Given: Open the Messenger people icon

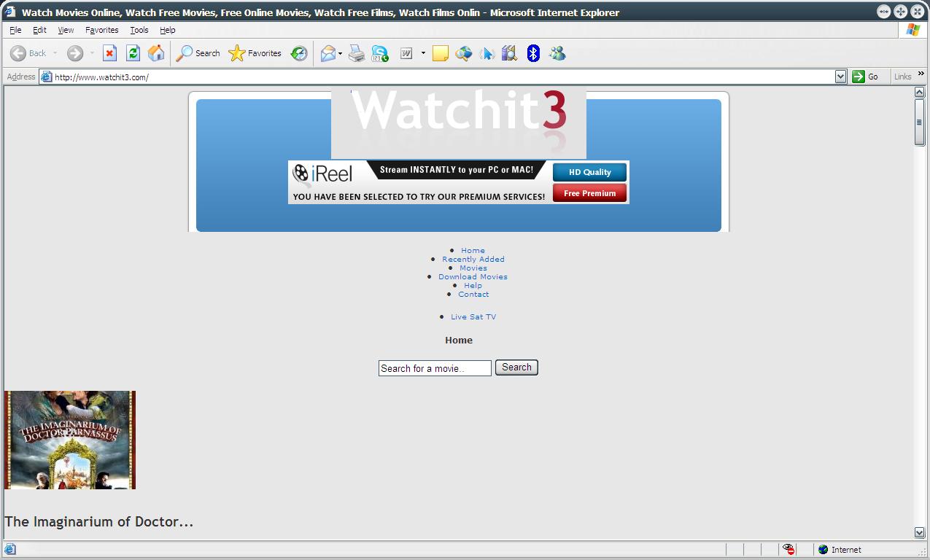Looking at the screenshot, I should point(557,53).
